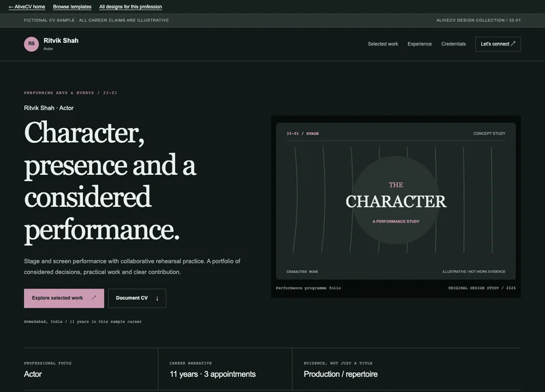The image size is (545, 392).
Task: Click 'ORIGINAL DESIGN STUDY / 2026' caption
Action: (482, 288)
